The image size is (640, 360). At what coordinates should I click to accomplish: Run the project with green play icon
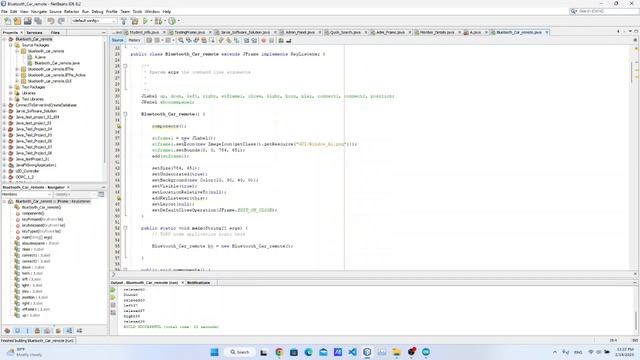pyautogui.click(x=145, y=21)
